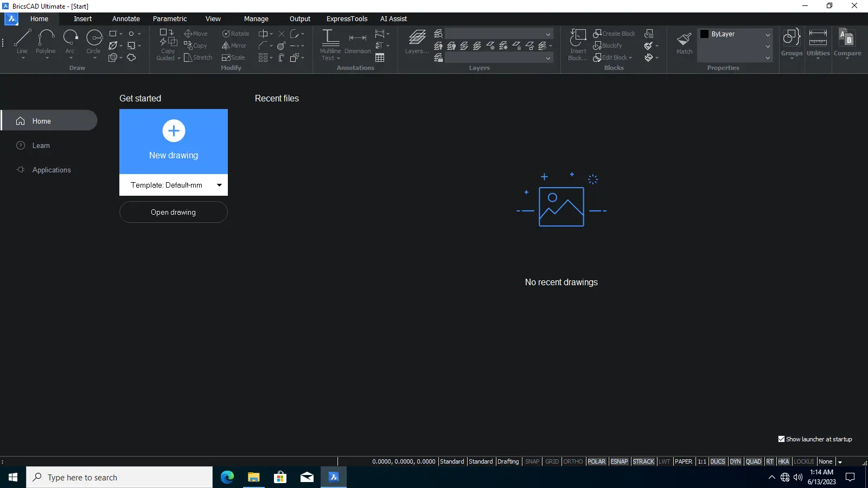Screen dimensions: 868x488
Task: Launch the Compare drawings tool
Action: tap(847, 42)
